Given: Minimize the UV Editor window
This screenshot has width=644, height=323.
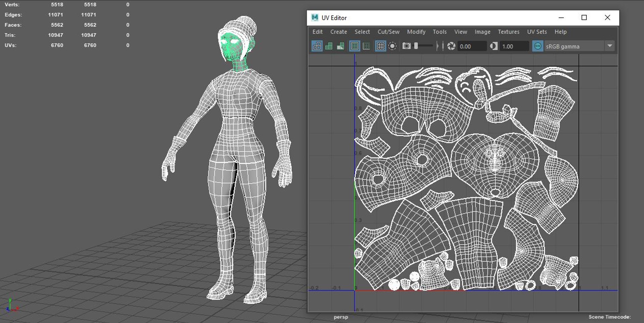Looking at the screenshot, I should (x=561, y=17).
